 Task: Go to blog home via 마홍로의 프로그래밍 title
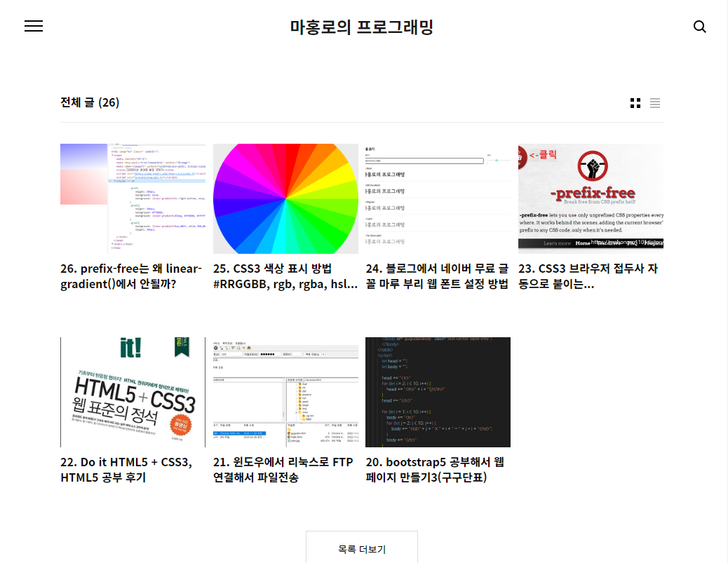click(x=362, y=27)
